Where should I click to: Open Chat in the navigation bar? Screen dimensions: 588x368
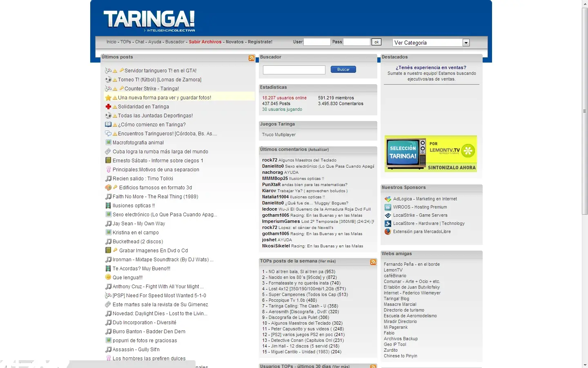(x=140, y=42)
